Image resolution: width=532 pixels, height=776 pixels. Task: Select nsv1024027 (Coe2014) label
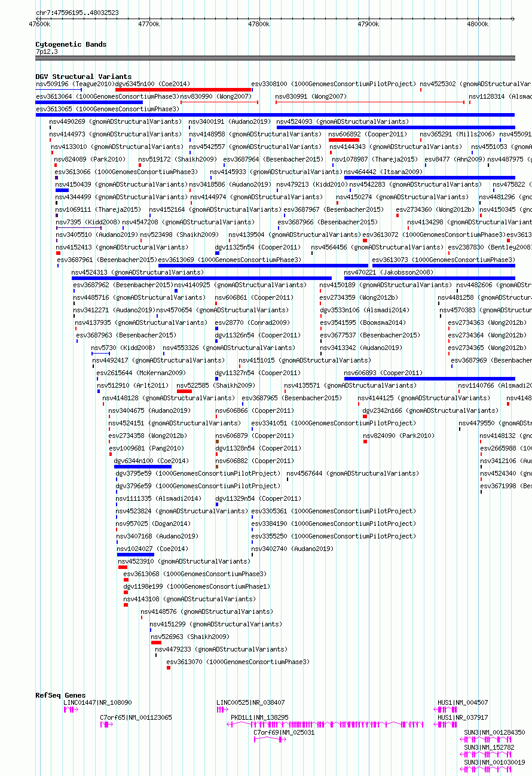tap(152, 549)
